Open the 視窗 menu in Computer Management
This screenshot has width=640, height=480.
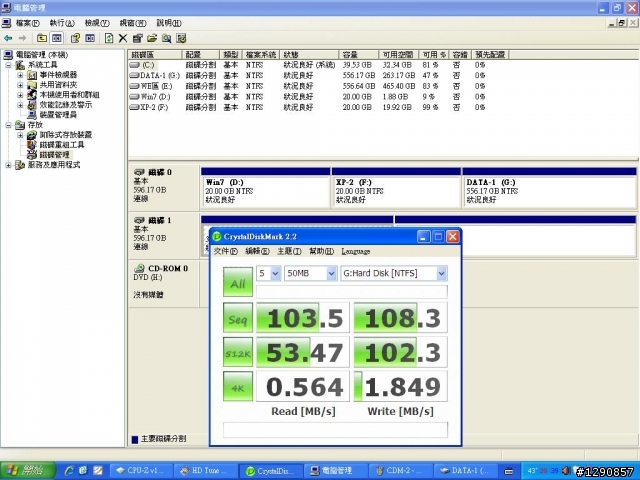click(133, 23)
